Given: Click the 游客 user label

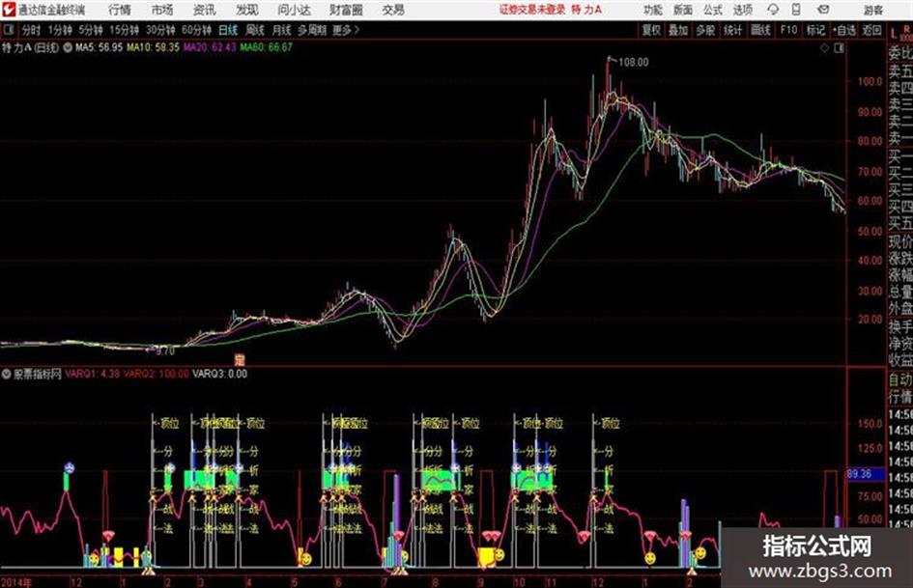Looking at the screenshot, I should coord(873,10).
